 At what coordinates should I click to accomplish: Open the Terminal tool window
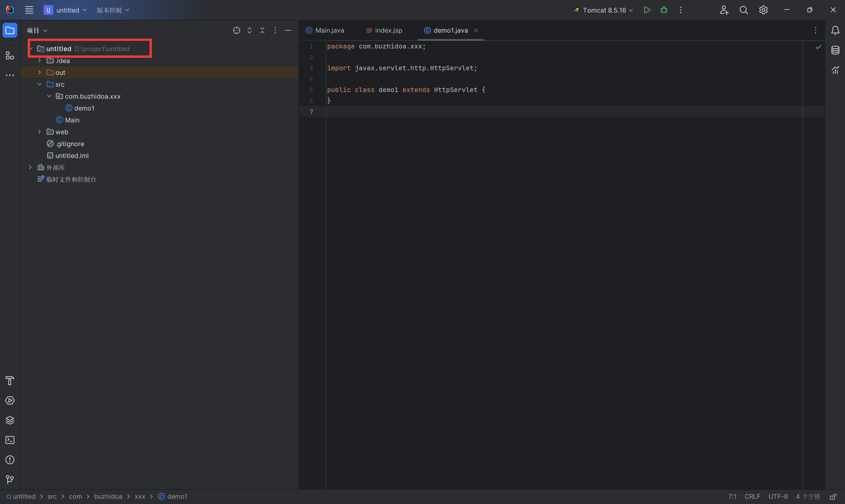click(x=10, y=440)
